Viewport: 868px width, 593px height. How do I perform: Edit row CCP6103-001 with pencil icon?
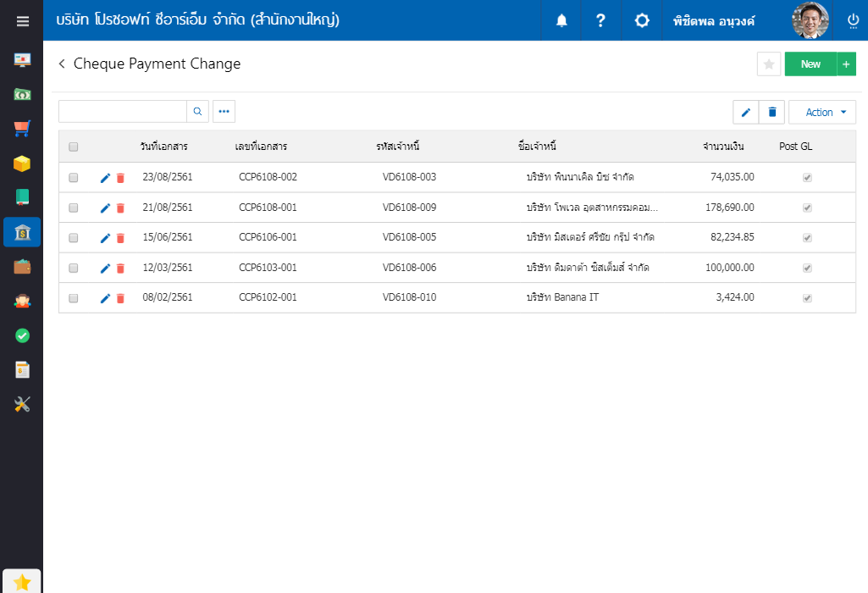pyautogui.click(x=105, y=269)
